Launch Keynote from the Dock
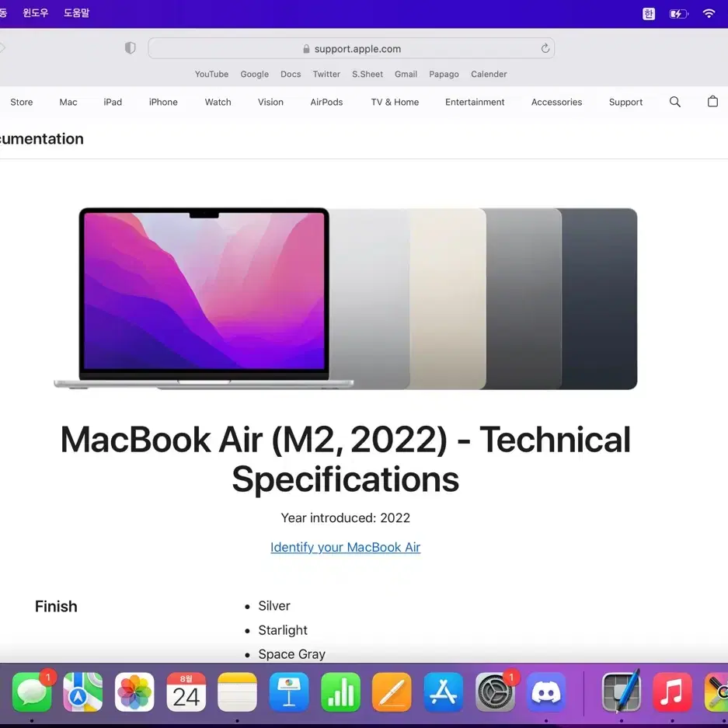This screenshot has height=728, width=728. 289,691
